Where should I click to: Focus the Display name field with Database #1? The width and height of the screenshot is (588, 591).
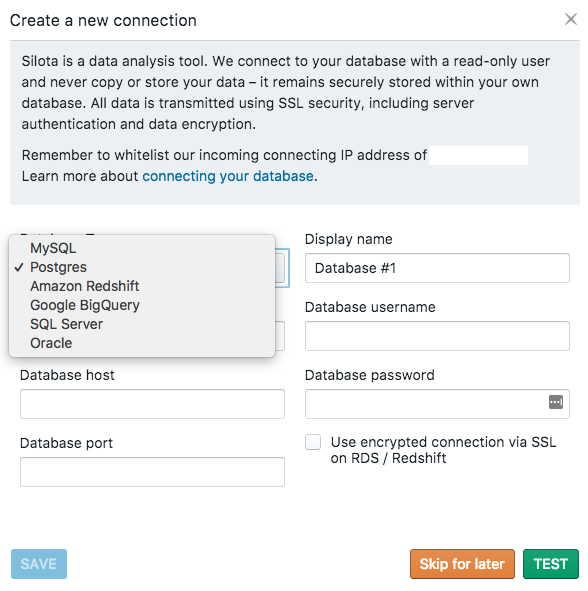tap(437, 268)
